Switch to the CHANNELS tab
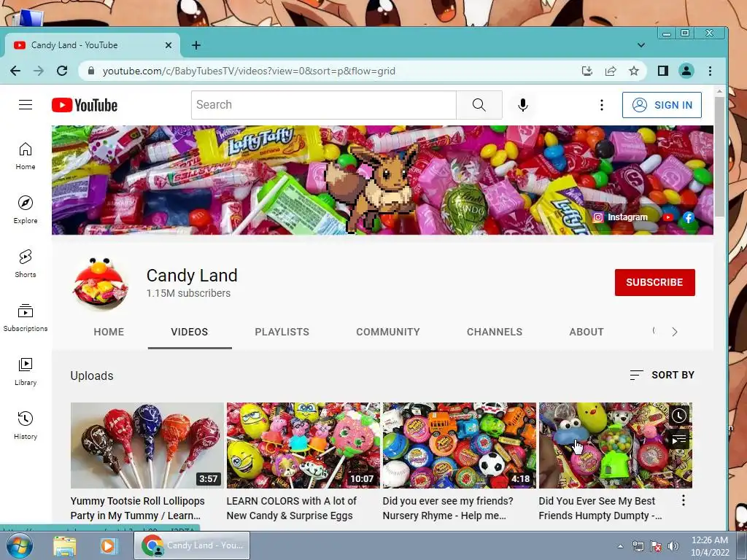This screenshot has height=560, width=747. pyautogui.click(x=495, y=332)
